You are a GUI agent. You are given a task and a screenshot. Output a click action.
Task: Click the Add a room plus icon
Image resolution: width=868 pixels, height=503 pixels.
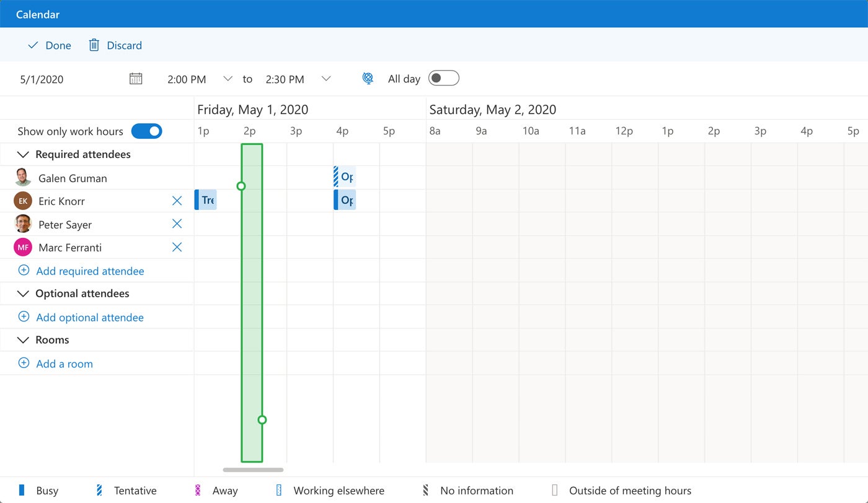24,363
